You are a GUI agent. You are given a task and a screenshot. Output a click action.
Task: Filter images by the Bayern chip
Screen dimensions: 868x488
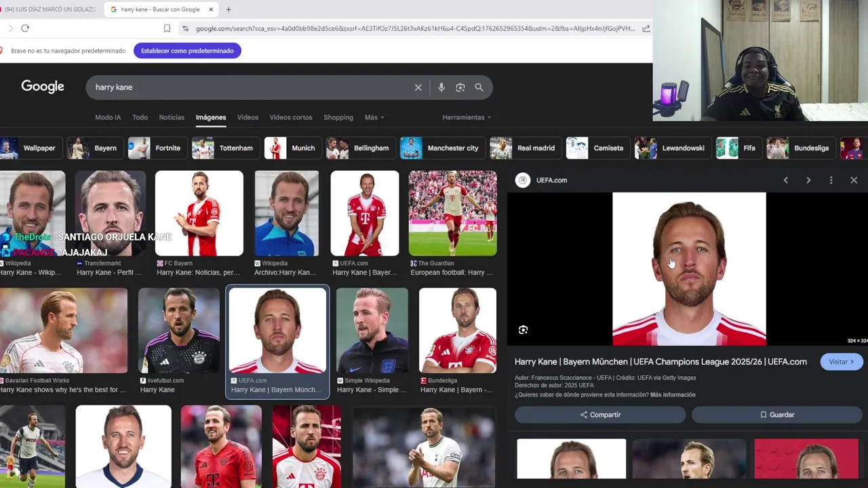95,148
